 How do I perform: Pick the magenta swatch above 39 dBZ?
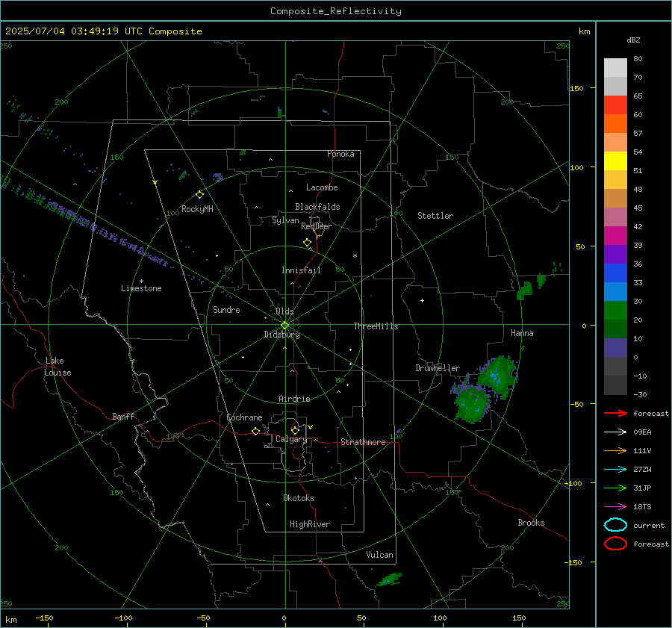[x=615, y=235]
